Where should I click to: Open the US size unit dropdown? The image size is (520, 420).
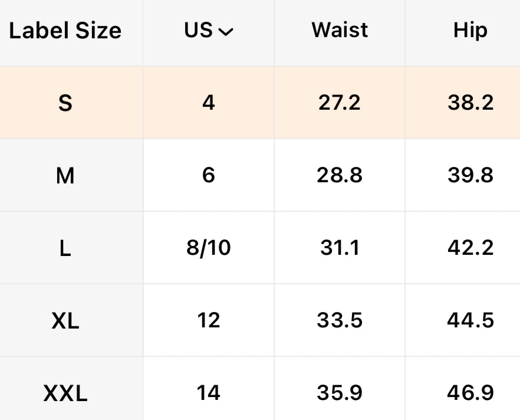(209, 31)
